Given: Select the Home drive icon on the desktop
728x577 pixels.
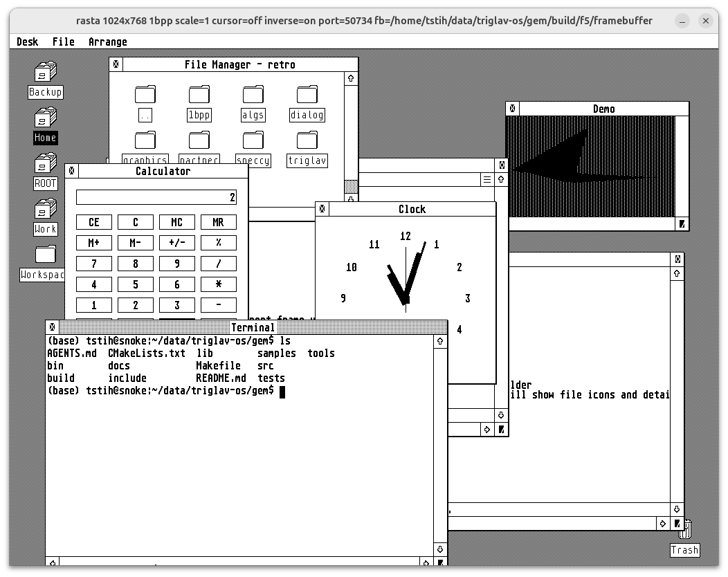Looking at the screenshot, I should coord(45,125).
